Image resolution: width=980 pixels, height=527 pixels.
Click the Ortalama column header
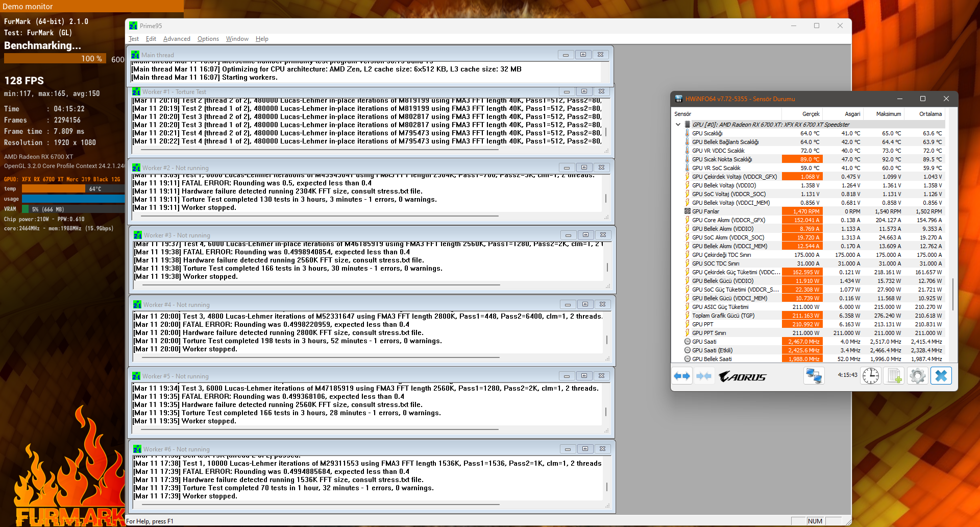click(930, 114)
